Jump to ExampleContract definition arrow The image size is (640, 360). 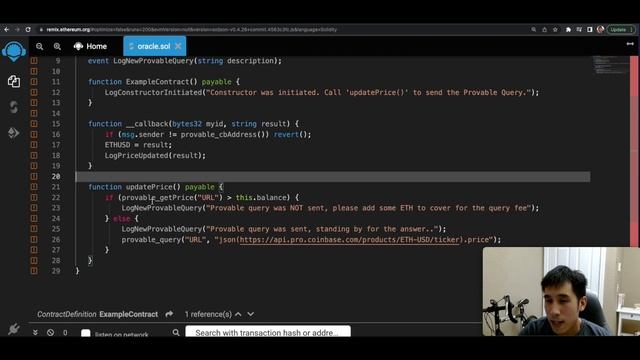169,314
